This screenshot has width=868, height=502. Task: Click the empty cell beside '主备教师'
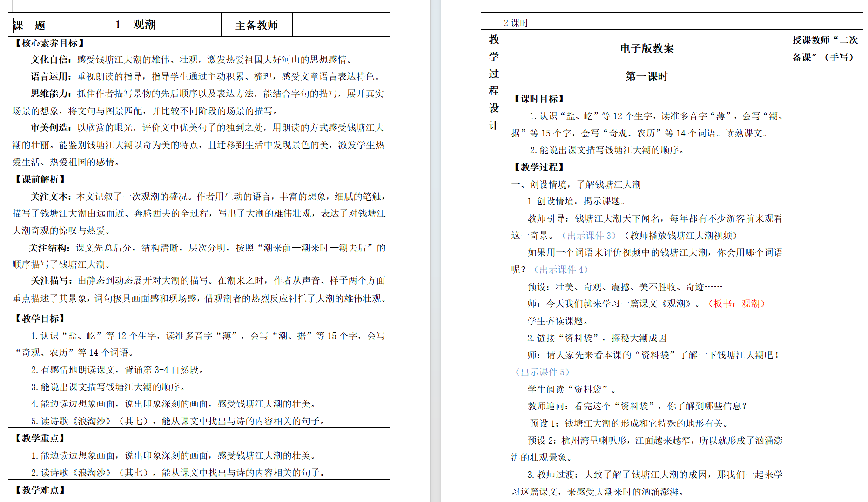click(341, 25)
